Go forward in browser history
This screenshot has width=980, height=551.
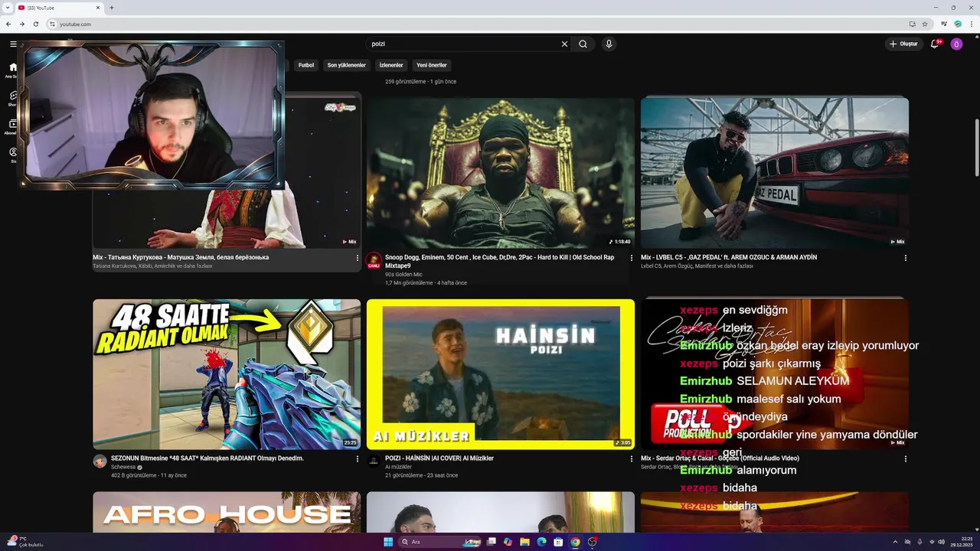[22, 24]
